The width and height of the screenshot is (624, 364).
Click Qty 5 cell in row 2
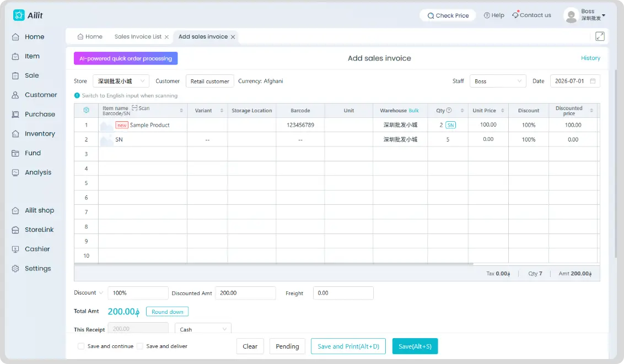(448, 139)
